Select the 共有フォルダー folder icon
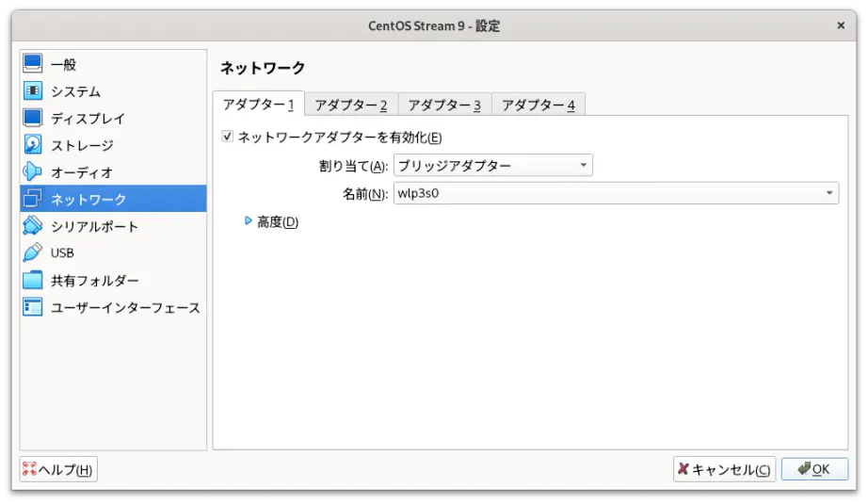This screenshot has height=504, width=868. pos(32,280)
